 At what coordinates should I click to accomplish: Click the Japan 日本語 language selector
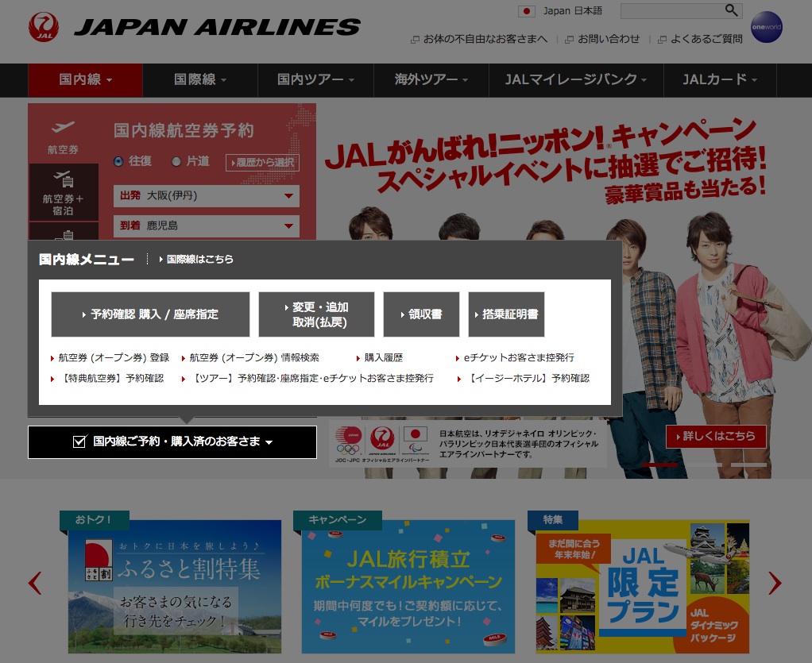tap(572, 11)
